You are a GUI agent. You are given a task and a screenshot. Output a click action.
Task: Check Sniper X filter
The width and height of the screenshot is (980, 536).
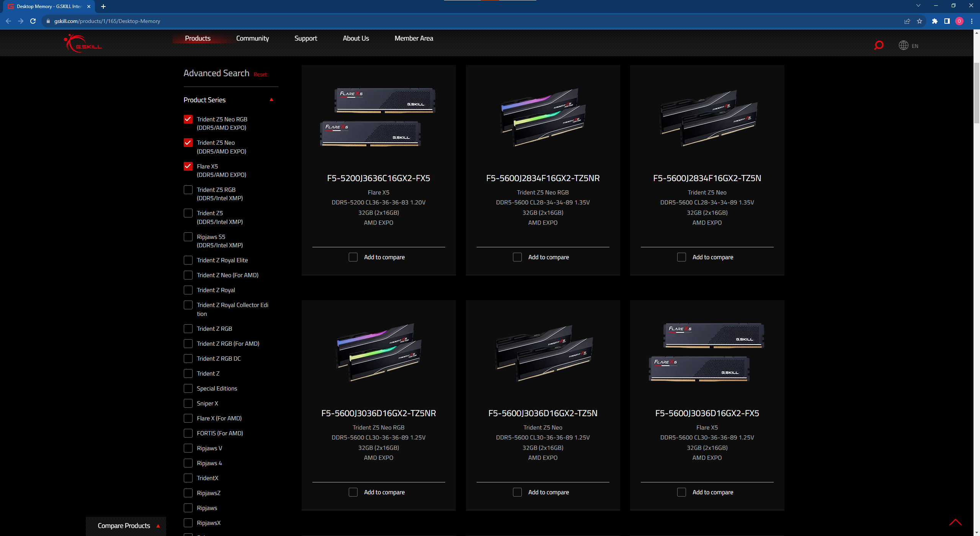tap(188, 404)
